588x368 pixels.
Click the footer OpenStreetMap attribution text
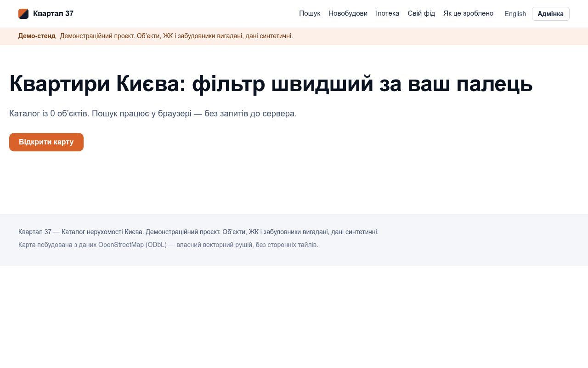tap(168, 245)
